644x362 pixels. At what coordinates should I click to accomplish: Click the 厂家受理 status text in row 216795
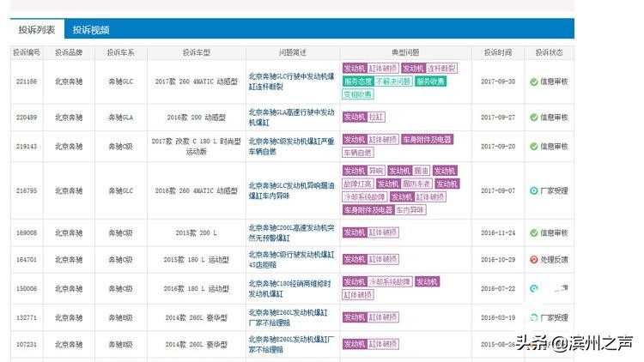[x=554, y=190]
